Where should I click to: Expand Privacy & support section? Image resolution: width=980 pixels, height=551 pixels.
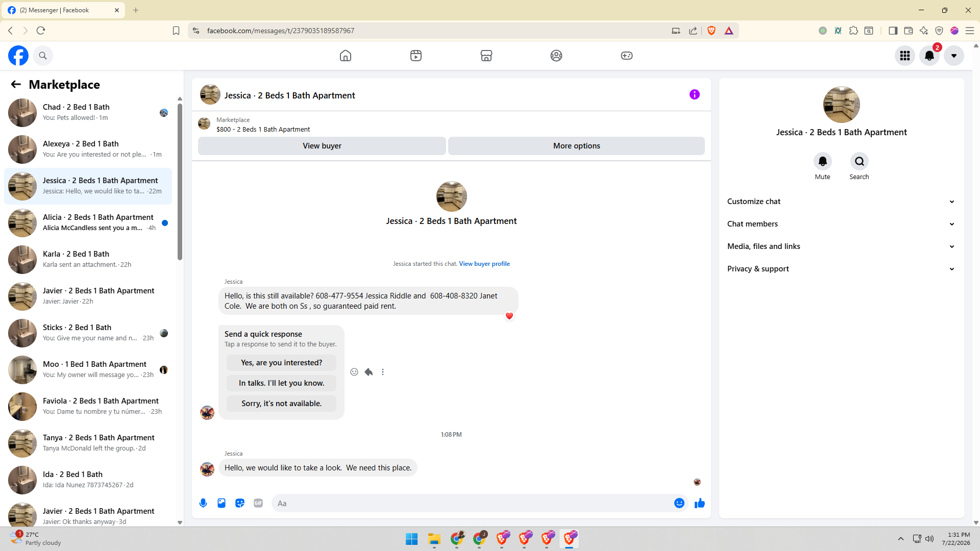(x=841, y=269)
